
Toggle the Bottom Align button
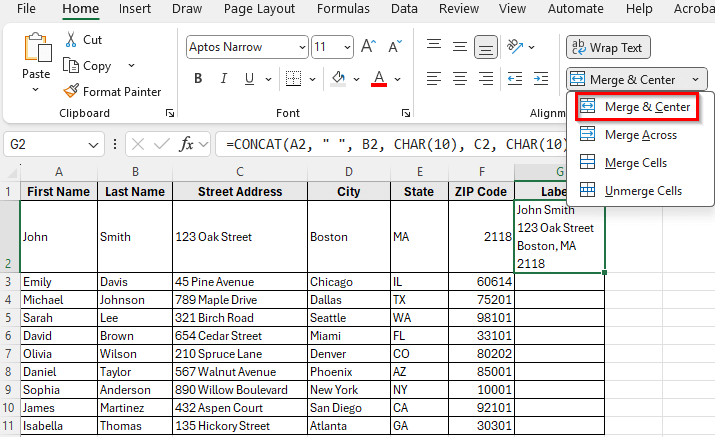tap(486, 46)
